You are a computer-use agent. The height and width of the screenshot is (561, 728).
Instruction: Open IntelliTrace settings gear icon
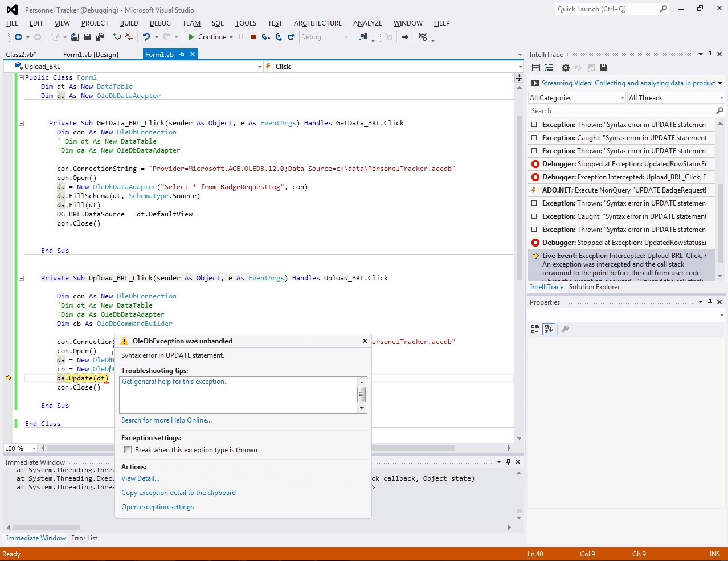[x=566, y=68]
